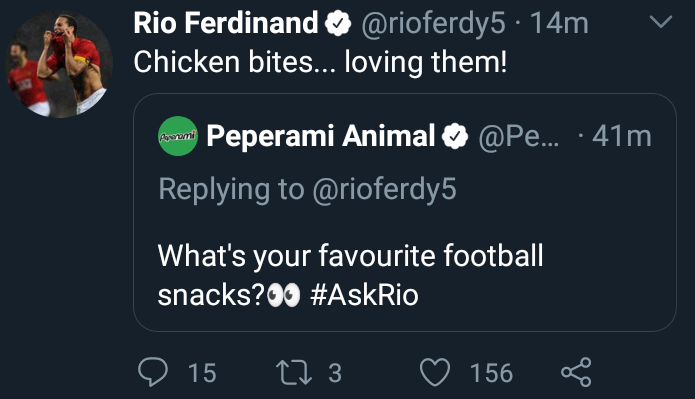
Task: View the 156 likes count
Action: [491, 373]
